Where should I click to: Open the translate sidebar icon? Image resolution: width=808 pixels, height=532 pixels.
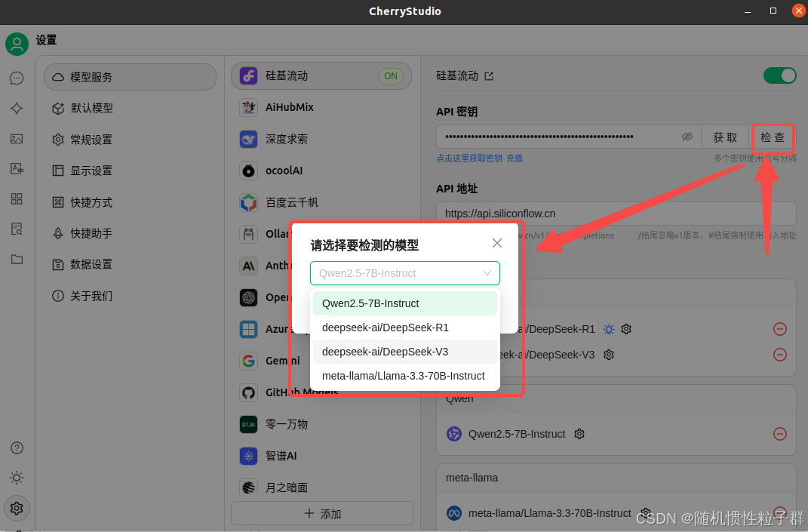(x=17, y=168)
